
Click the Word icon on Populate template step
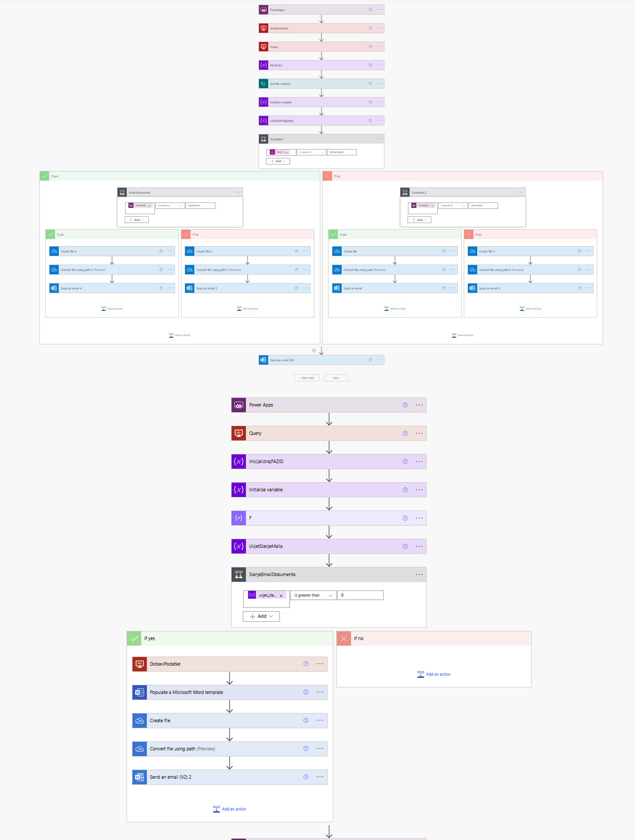coord(139,692)
